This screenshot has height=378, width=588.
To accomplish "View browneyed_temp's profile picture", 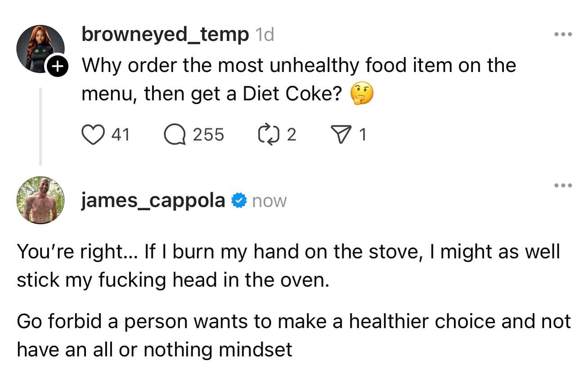I will tap(40, 48).
